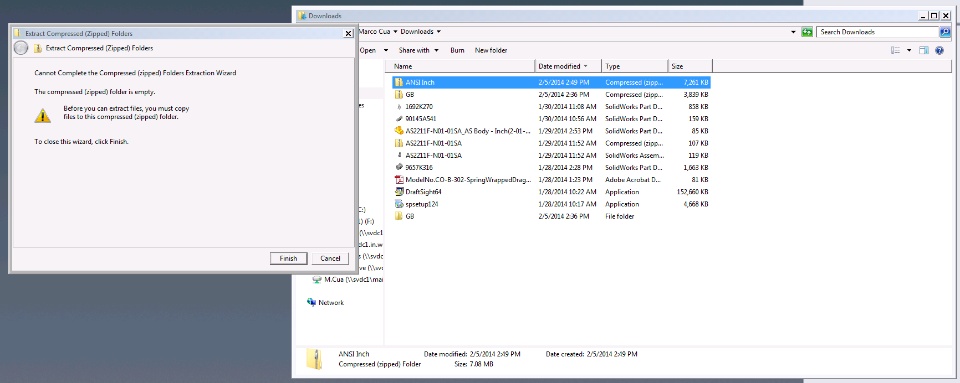Click Finish in the extraction wizard
960x383 pixels.
pos(288,259)
